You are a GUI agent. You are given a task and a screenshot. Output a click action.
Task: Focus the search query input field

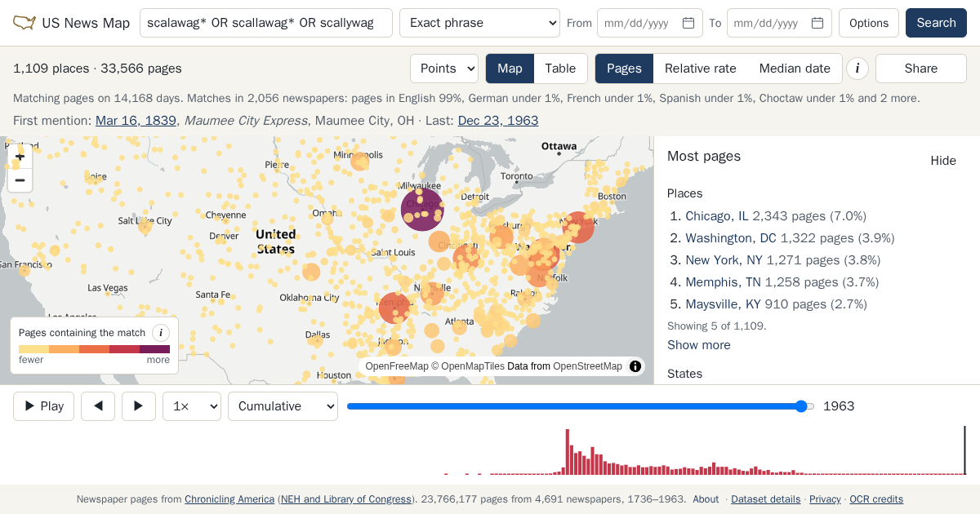[x=266, y=23]
